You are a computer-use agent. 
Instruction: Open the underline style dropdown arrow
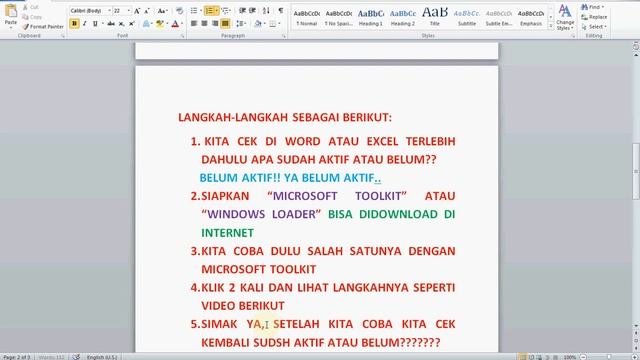click(102, 24)
